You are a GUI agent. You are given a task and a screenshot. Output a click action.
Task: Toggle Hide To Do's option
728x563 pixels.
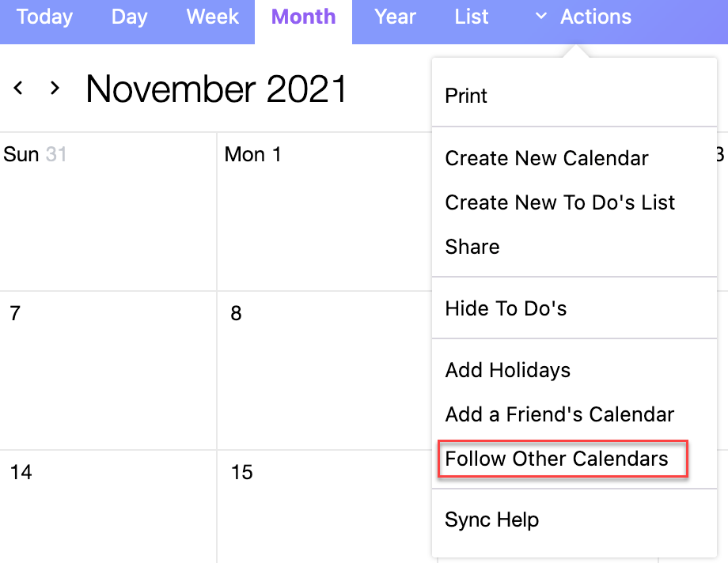[506, 308]
